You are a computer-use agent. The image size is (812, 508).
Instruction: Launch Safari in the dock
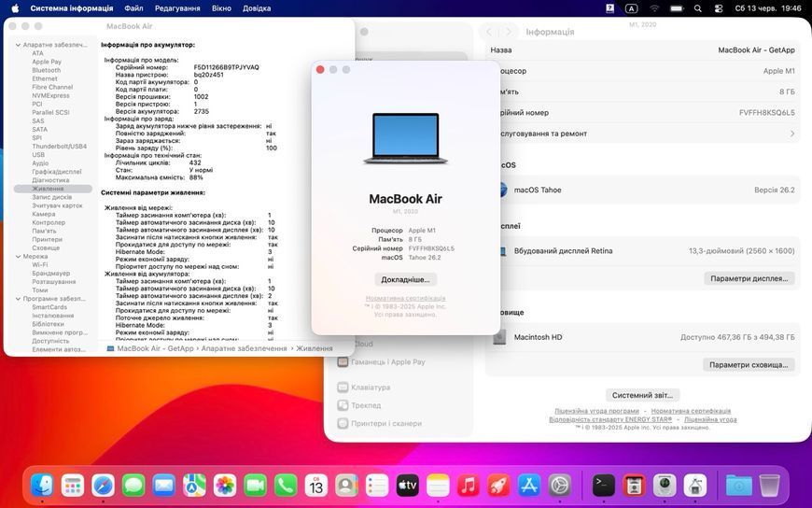click(103, 486)
